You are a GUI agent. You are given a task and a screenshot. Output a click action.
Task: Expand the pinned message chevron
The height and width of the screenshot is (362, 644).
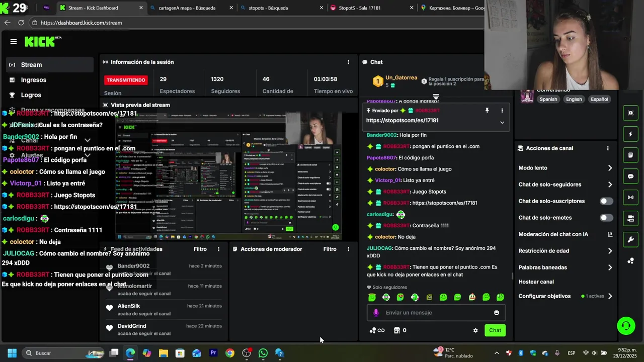[502, 122]
